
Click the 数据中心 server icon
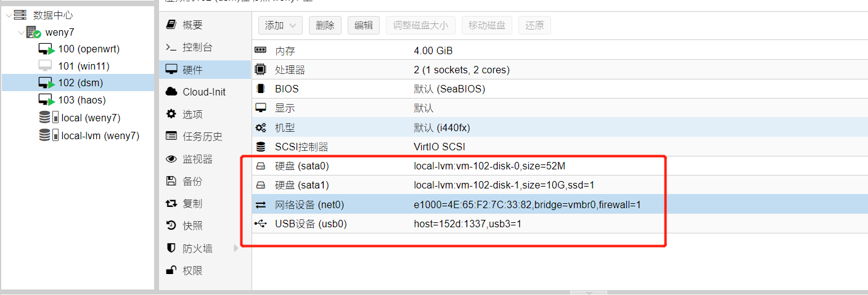[20, 15]
